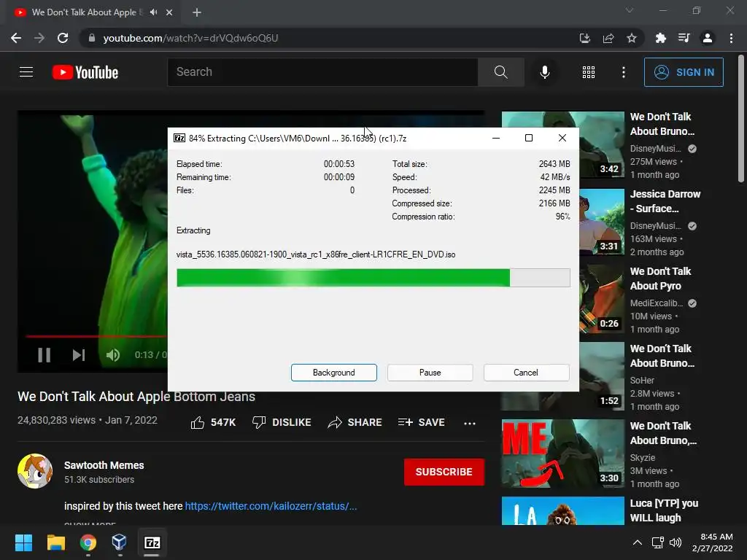Screen dimensions: 747x560
Task: Open Chrome profile icon
Action: 708,38
